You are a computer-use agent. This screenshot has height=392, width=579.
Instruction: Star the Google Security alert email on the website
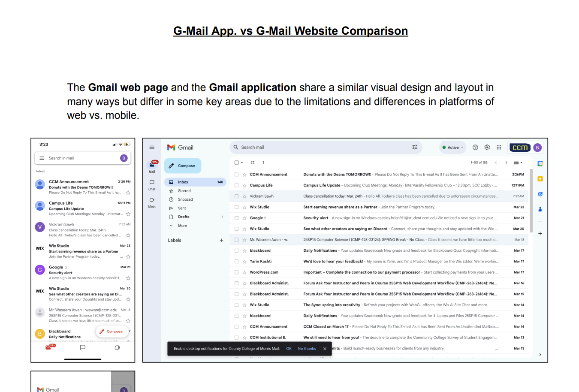(x=244, y=218)
